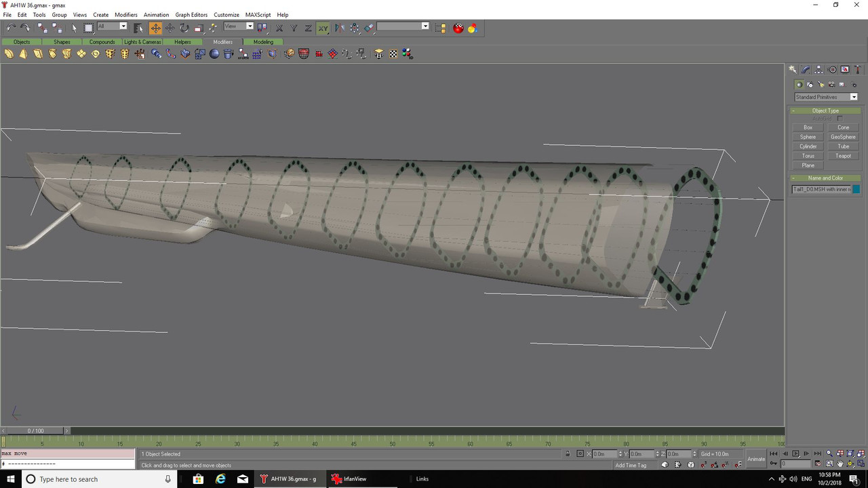Click the Pan hand viewport tool

[x=840, y=464]
